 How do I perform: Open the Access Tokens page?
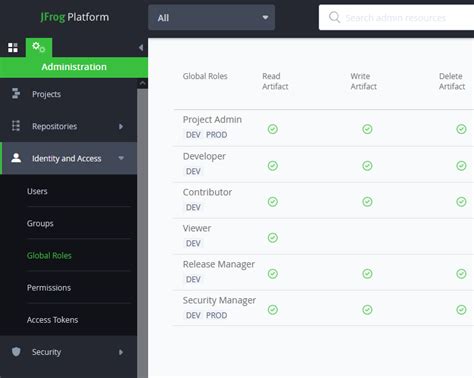52,320
